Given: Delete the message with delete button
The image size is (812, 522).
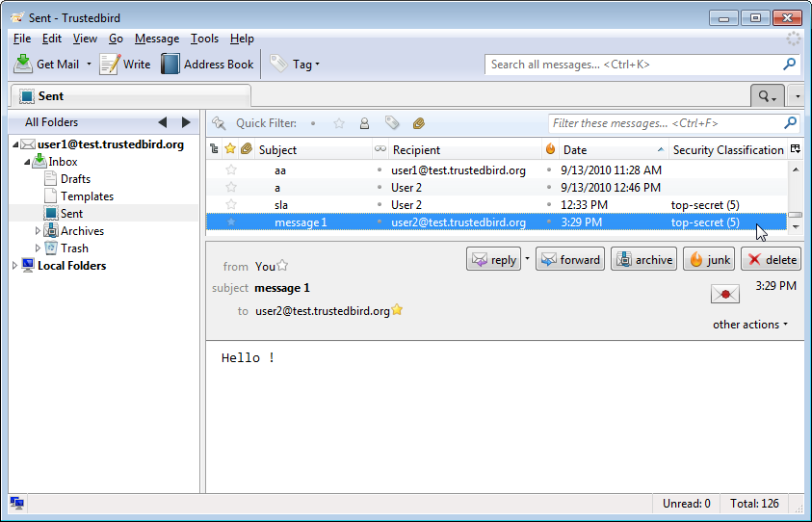Looking at the screenshot, I should [771, 260].
